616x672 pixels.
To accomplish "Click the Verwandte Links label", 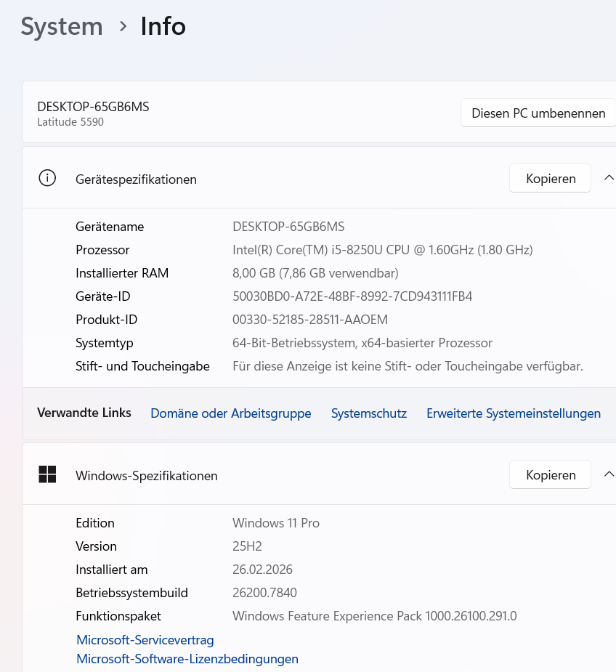I will [84, 413].
